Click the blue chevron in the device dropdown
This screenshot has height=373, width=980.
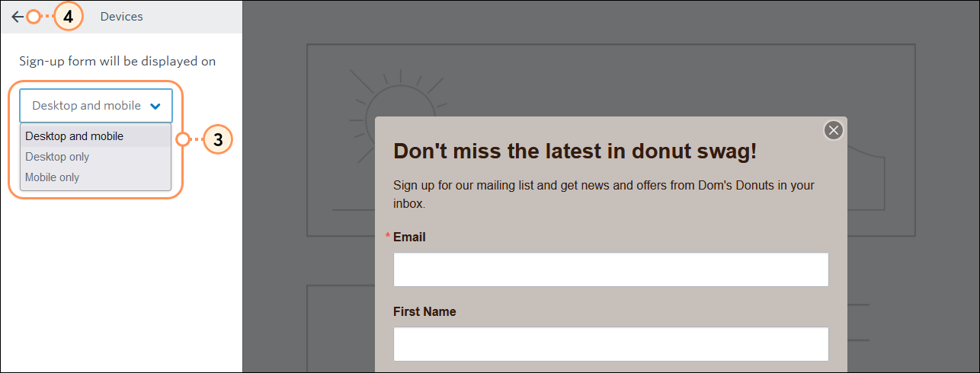(155, 107)
